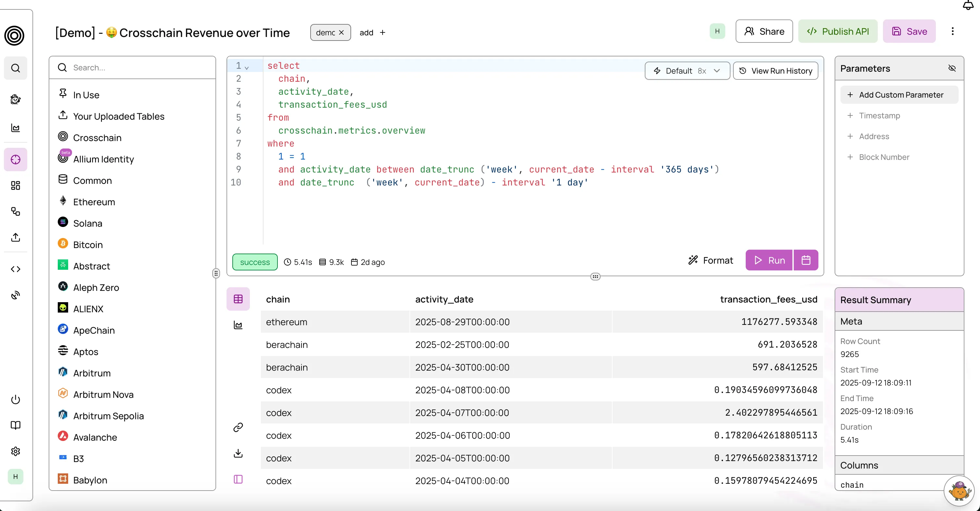Hide the Parameters panel with eye icon
The height and width of the screenshot is (511, 980).
[952, 68]
